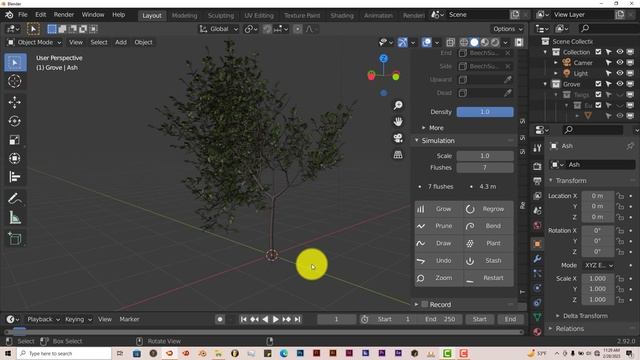This screenshot has width=640, height=360.
Task: Activate the Transform tool
Action: tap(15, 158)
